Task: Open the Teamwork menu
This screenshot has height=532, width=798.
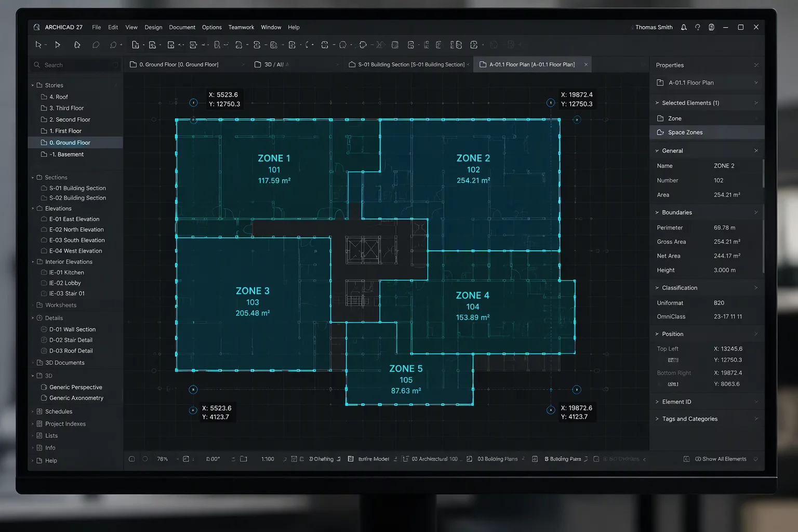Action: click(x=241, y=27)
